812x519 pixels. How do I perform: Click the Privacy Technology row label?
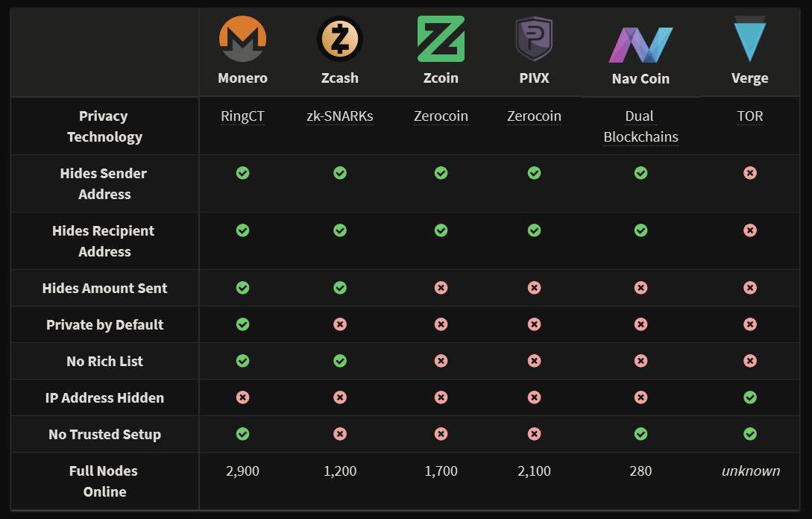pos(104,126)
